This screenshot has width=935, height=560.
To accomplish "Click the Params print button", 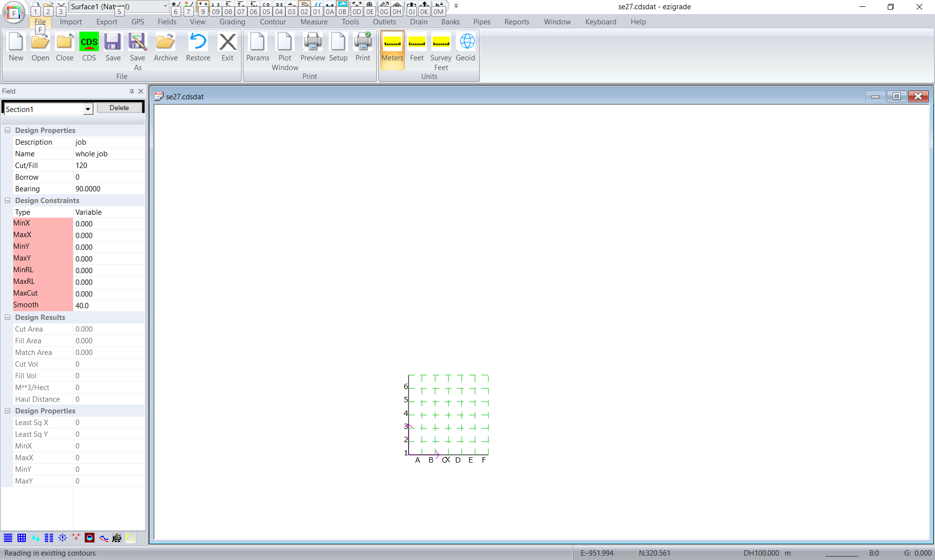I will pyautogui.click(x=258, y=47).
